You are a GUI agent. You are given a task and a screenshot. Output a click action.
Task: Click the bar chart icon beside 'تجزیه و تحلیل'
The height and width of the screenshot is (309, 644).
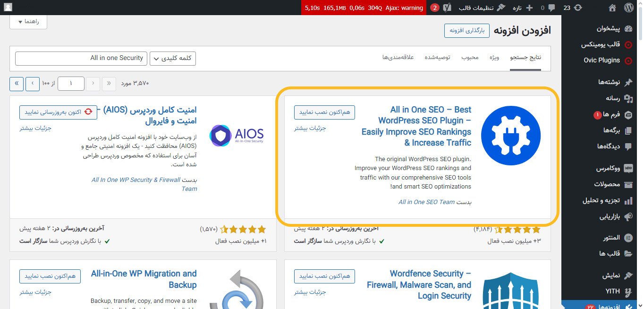[x=628, y=201]
